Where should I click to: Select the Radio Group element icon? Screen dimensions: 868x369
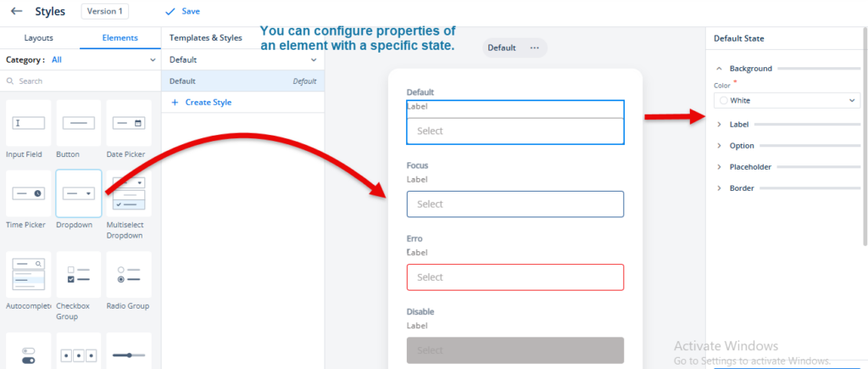coord(129,274)
